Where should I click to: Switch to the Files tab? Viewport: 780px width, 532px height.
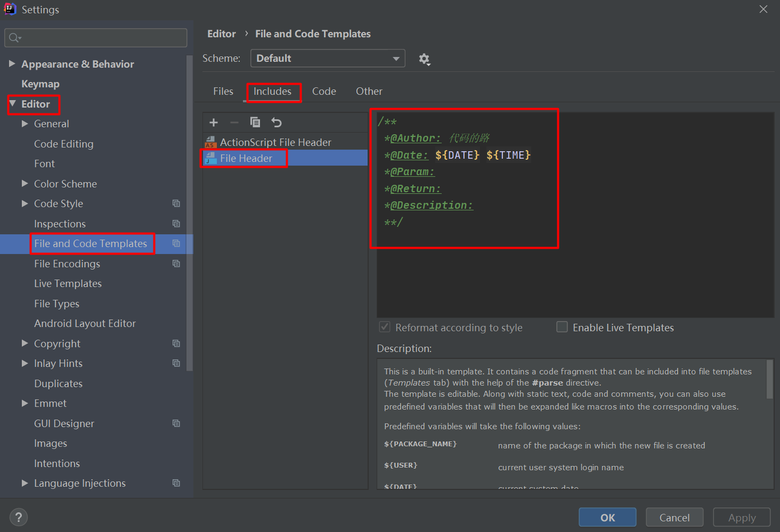(x=223, y=92)
